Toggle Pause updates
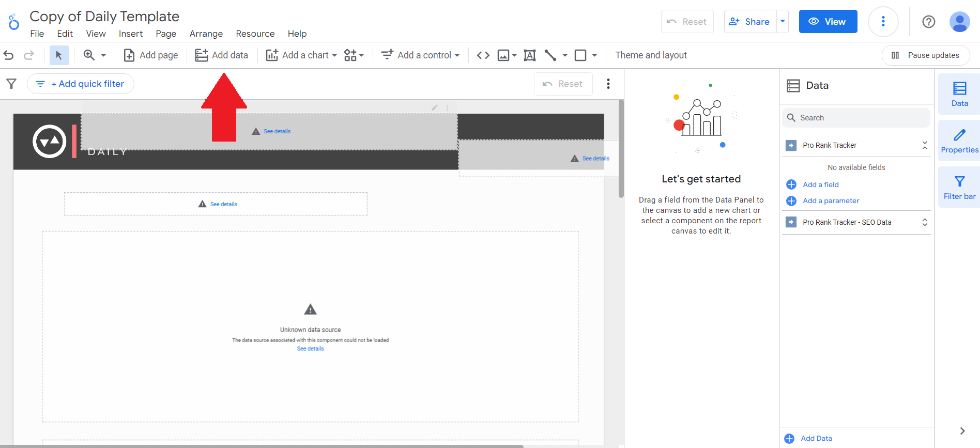The width and height of the screenshot is (980, 448). pos(926,55)
